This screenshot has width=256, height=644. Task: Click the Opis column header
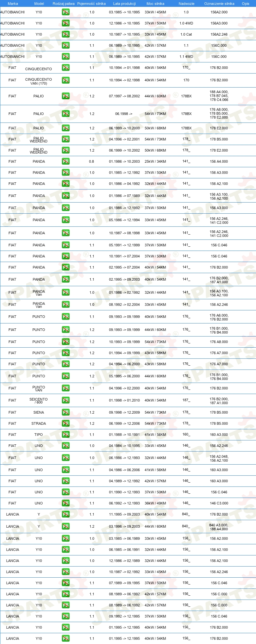tap(246, 4)
